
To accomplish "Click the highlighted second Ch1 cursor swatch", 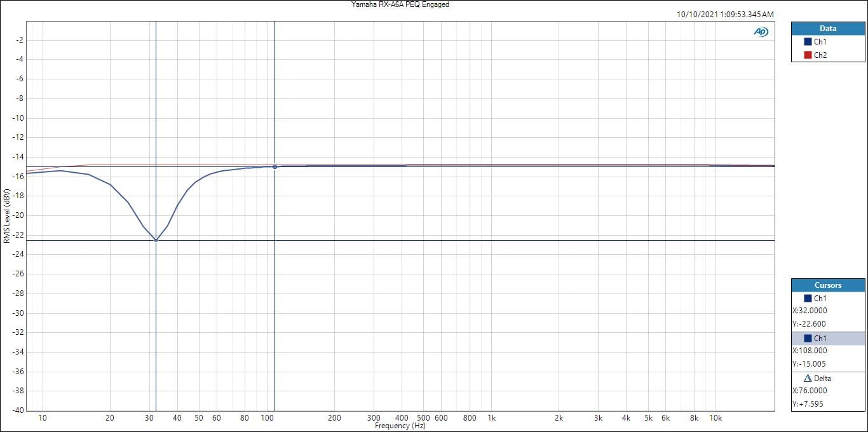I will click(x=808, y=338).
